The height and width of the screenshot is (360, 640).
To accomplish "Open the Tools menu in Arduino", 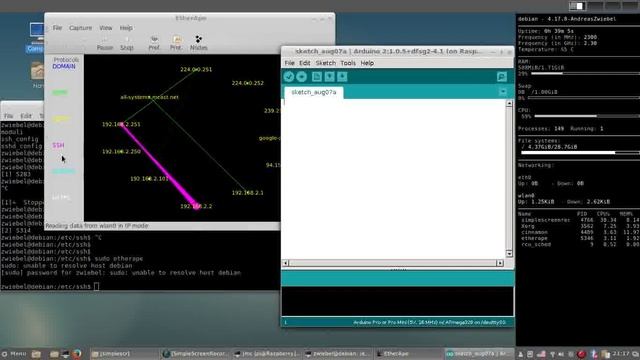I will point(348,63).
